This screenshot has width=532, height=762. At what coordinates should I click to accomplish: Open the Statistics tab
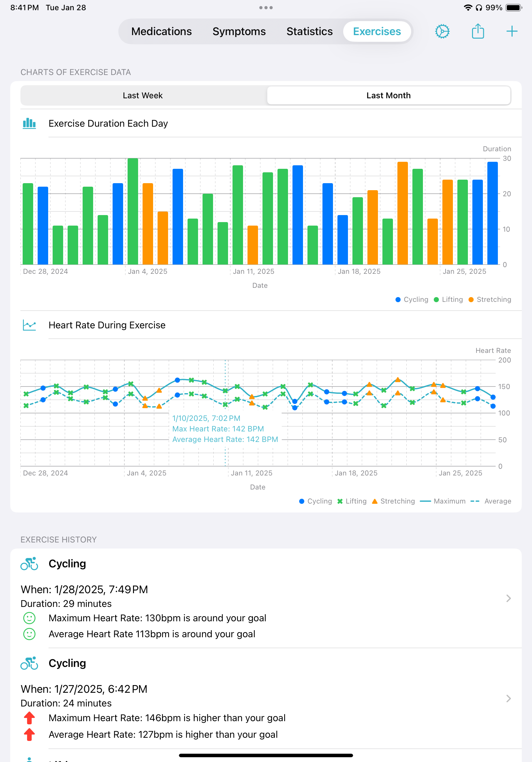click(309, 31)
